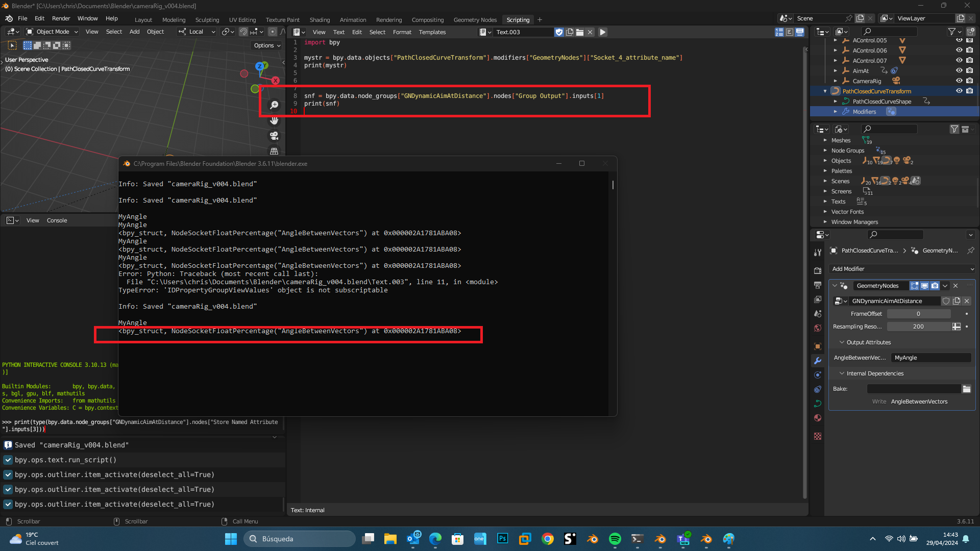This screenshot has width=980, height=551.
Task: Open the Rendering workspace tab
Action: click(389, 19)
